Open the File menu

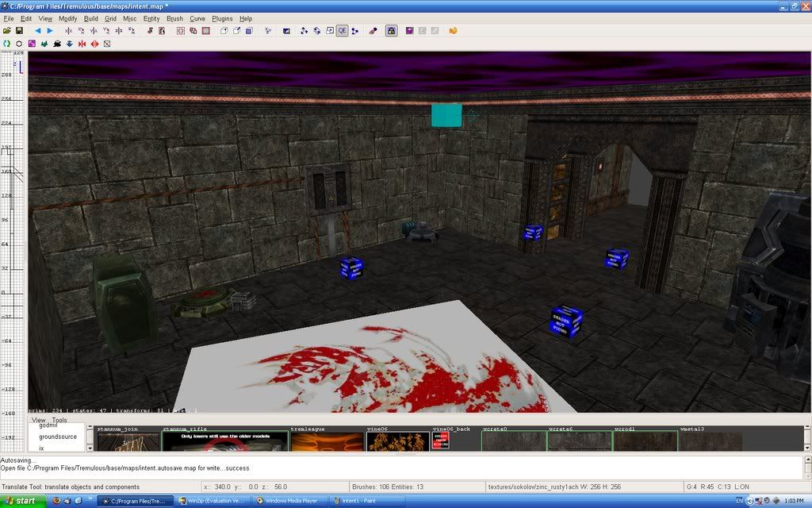[9, 19]
